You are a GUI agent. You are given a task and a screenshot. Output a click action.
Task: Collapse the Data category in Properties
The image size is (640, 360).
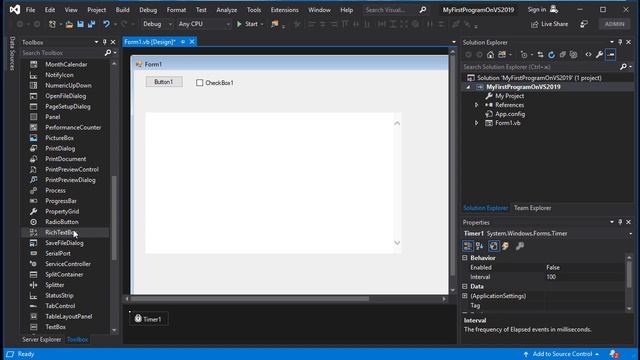click(x=465, y=287)
